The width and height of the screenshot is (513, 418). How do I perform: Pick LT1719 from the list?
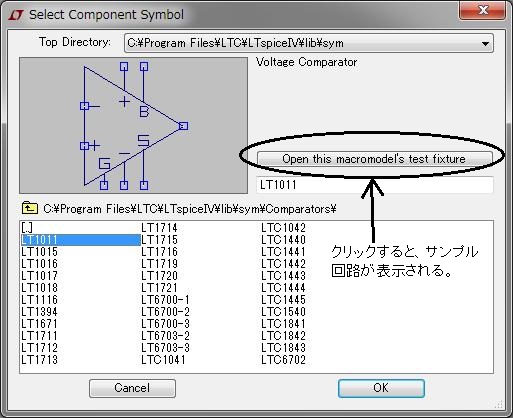click(x=159, y=264)
